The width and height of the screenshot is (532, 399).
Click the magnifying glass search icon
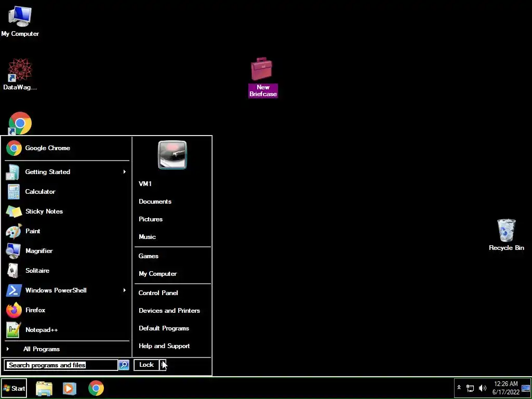coord(124,365)
